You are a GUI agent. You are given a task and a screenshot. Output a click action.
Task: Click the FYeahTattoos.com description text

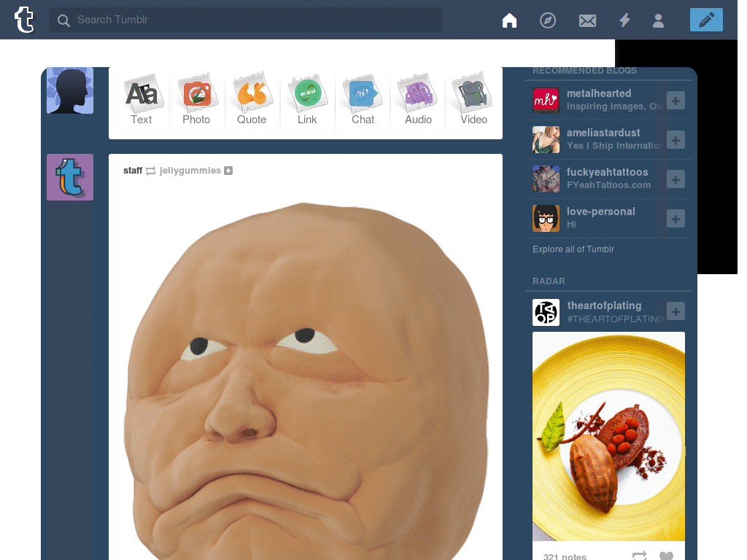[608, 185]
